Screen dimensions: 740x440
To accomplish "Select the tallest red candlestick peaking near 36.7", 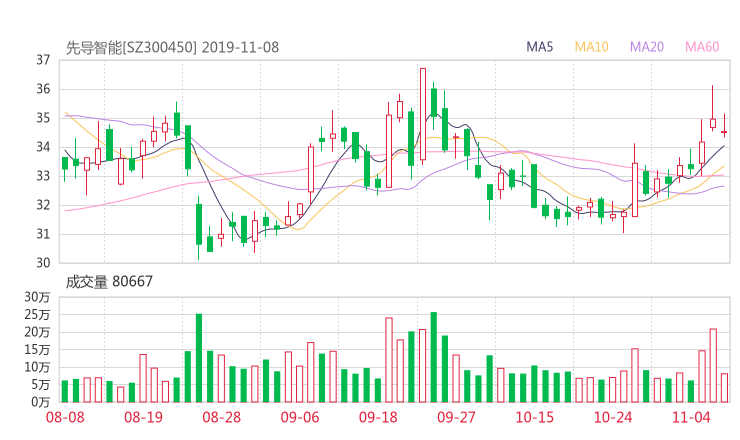I will coord(423,116).
